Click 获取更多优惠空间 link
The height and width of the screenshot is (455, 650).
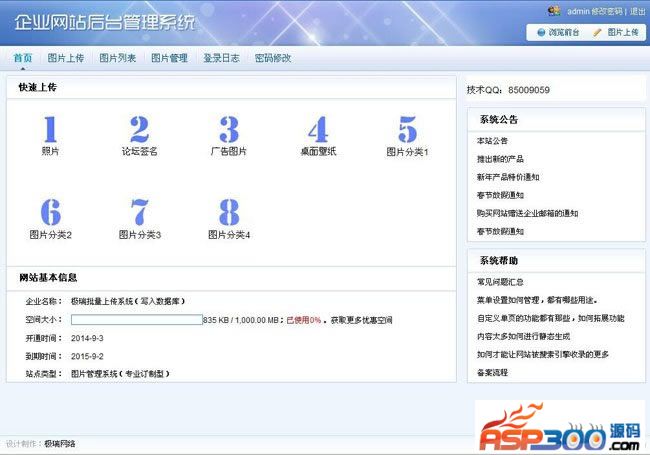point(361,320)
